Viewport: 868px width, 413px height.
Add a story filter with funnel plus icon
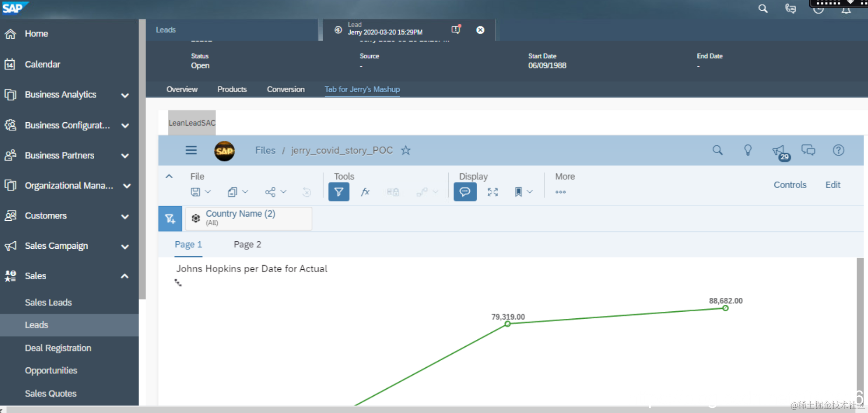coord(170,218)
